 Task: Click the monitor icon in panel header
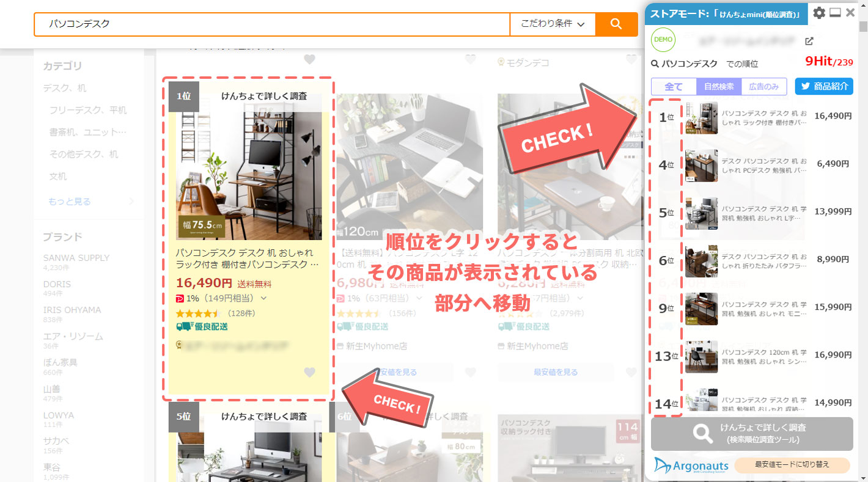(x=835, y=13)
